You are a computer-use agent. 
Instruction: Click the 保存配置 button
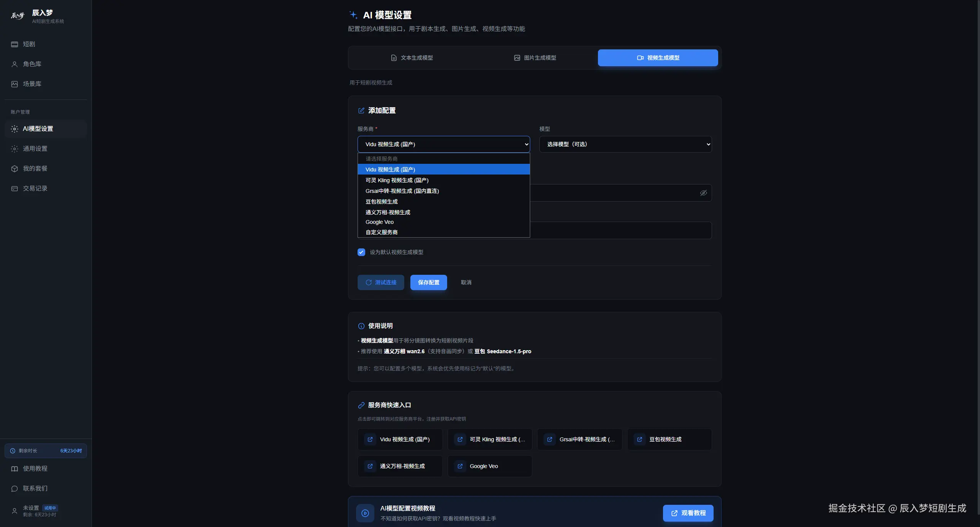pos(428,282)
